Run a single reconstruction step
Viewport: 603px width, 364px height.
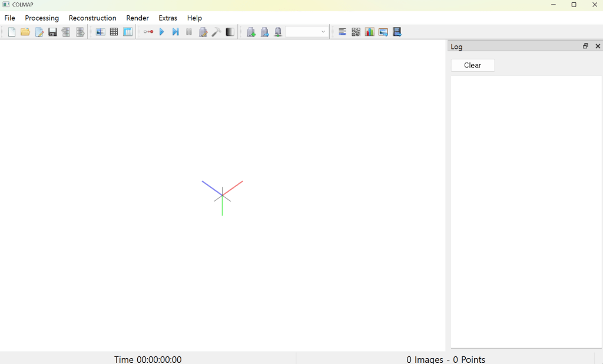[175, 32]
